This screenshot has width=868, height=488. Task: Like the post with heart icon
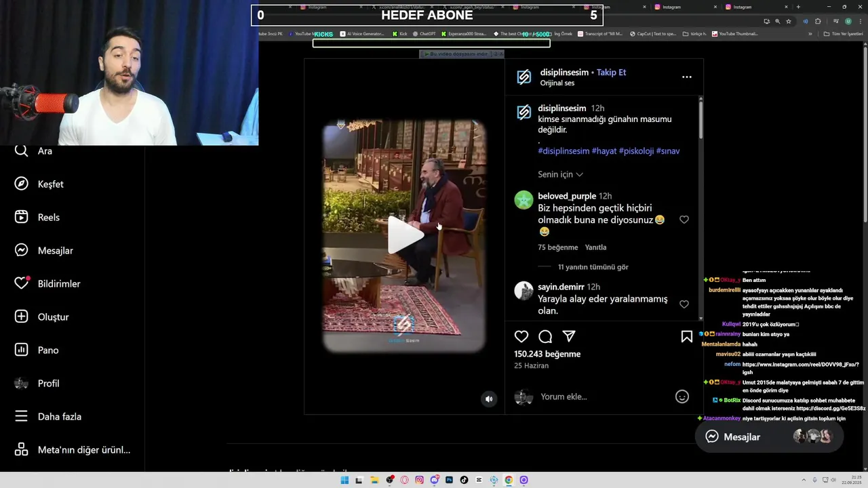click(521, 336)
